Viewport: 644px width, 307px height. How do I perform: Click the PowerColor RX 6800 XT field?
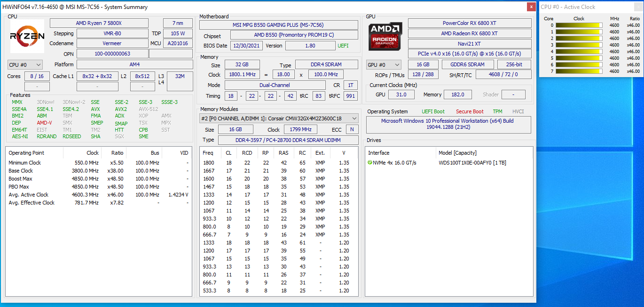(470, 23)
